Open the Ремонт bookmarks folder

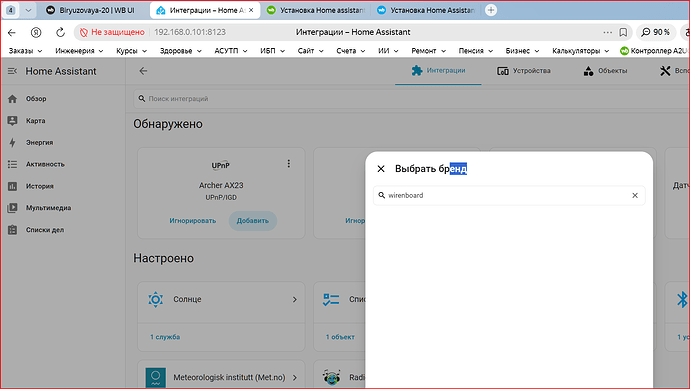tap(428, 51)
